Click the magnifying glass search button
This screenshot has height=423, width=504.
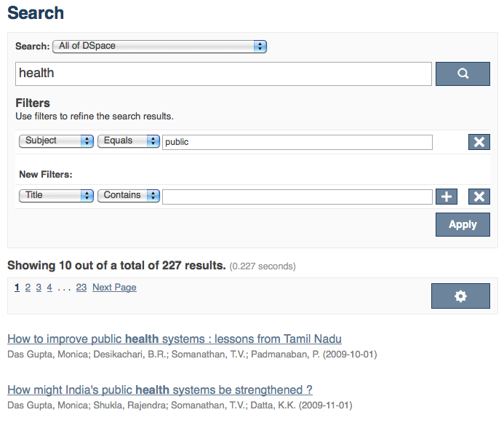(463, 74)
